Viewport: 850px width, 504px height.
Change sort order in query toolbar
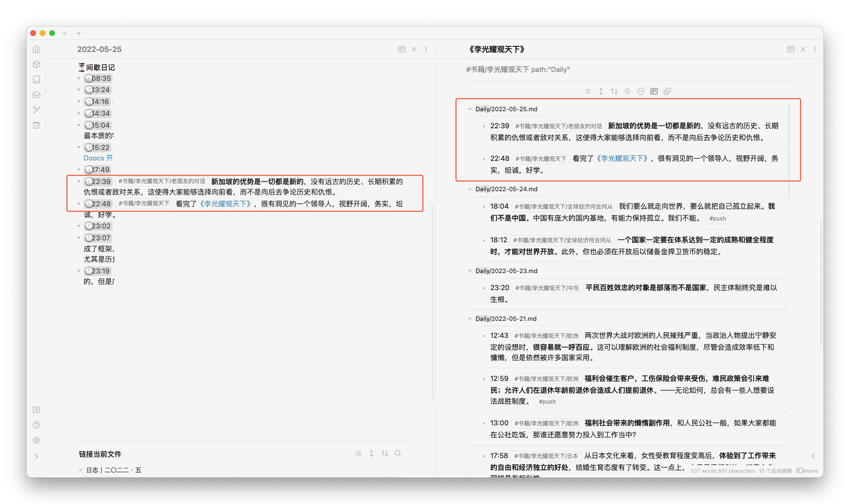click(x=614, y=91)
